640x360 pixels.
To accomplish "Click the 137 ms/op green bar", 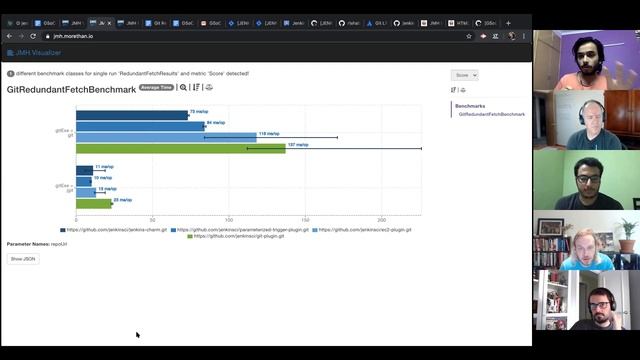I will tap(181, 149).
